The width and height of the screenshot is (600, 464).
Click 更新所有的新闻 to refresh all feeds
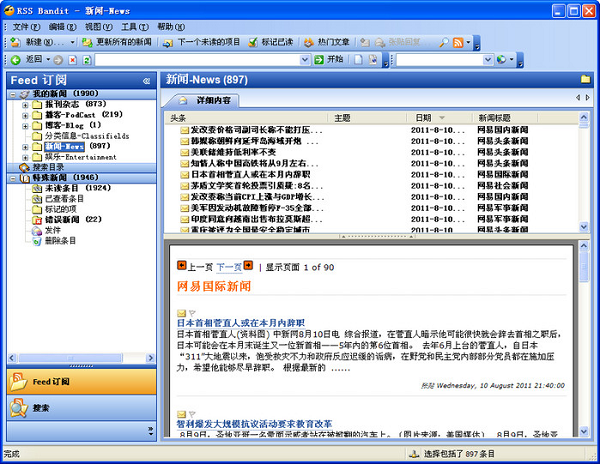117,42
